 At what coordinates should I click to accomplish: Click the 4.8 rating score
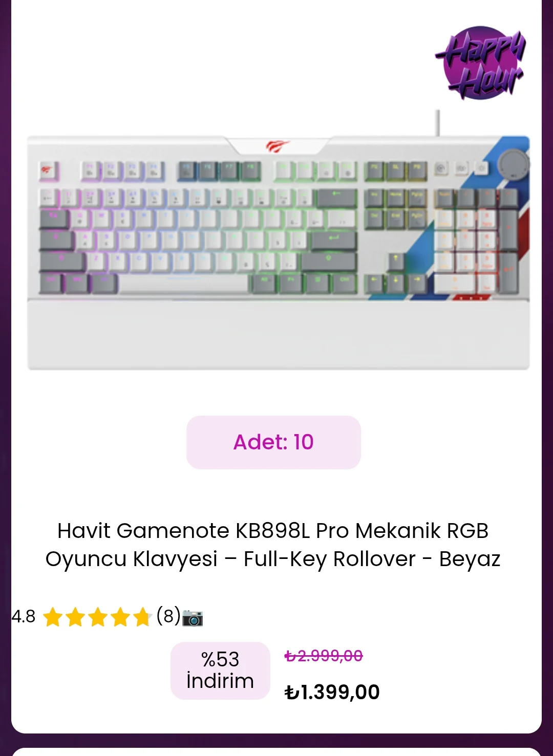(x=24, y=616)
